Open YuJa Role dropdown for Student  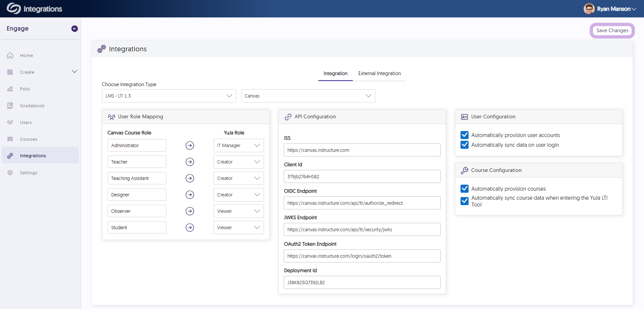point(238,228)
